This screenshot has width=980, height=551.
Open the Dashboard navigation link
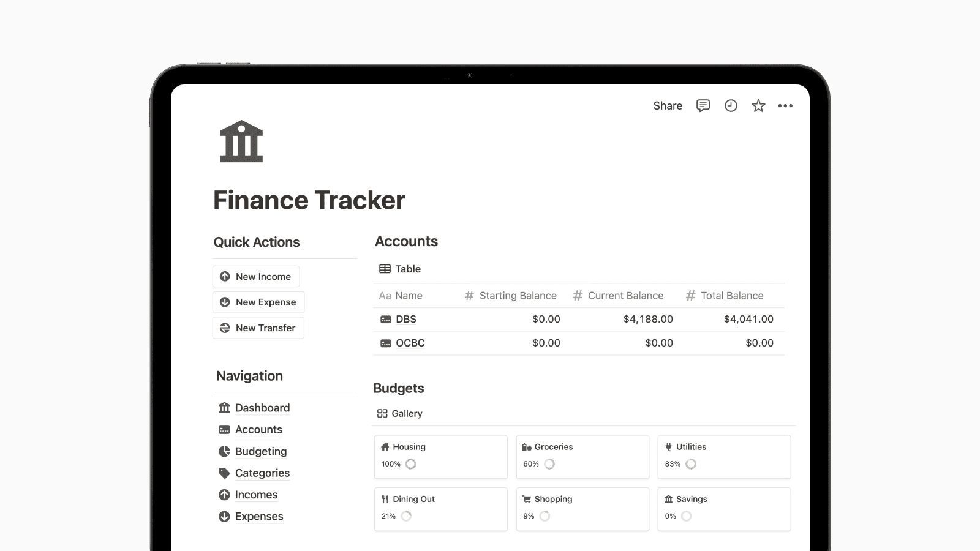(x=262, y=408)
